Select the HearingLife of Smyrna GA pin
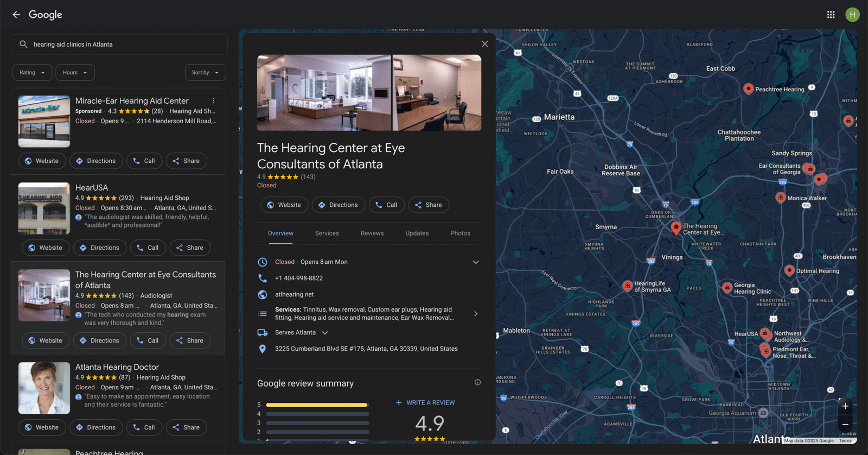 [x=627, y=285]
